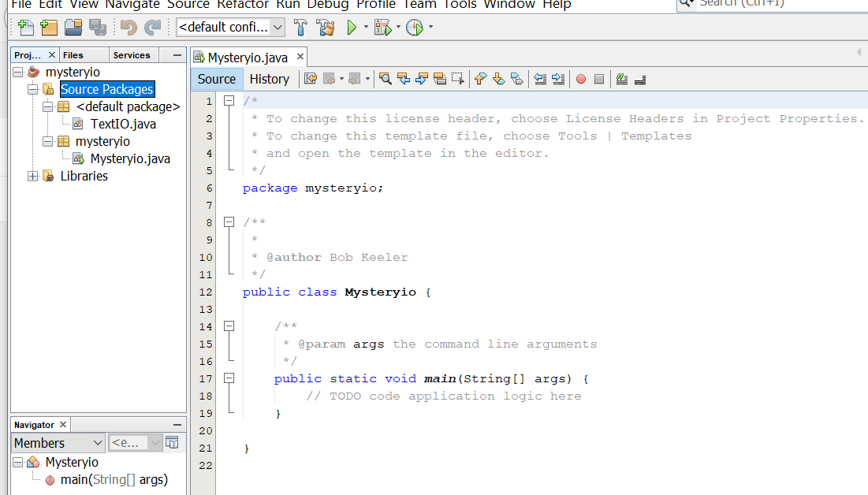Open the Refactor menu
The image size is (868, 495).
click(242, 6)
